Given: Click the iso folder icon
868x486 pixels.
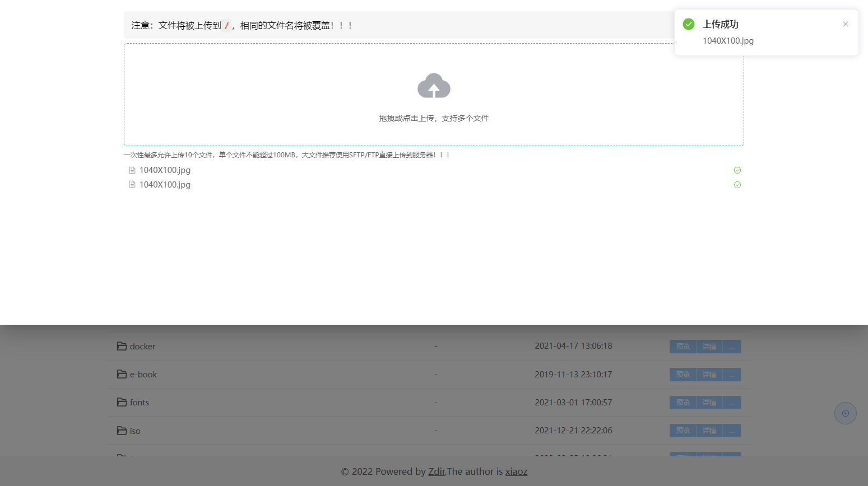Looking at the screenshot, I should click(x=122, y=431).
